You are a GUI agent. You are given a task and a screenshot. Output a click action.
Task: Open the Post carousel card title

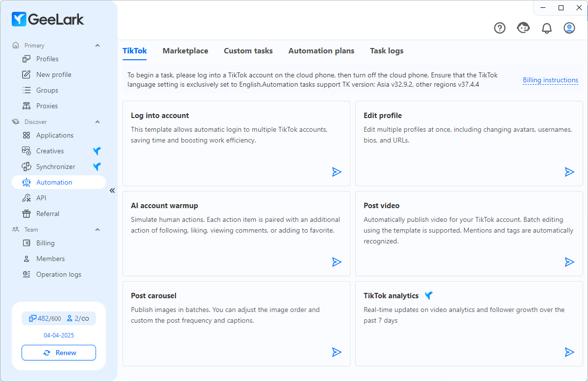pos(154,296)
